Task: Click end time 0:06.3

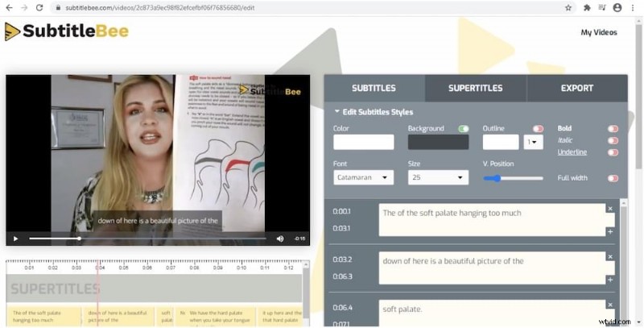Action: pyautogui.click(x=342, y=276)
